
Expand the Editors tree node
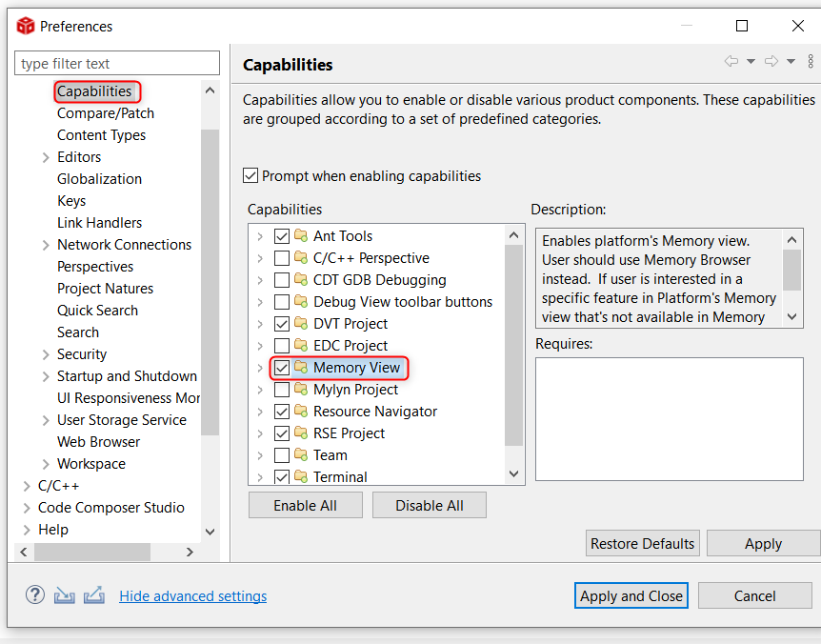[x=46, y=157]
